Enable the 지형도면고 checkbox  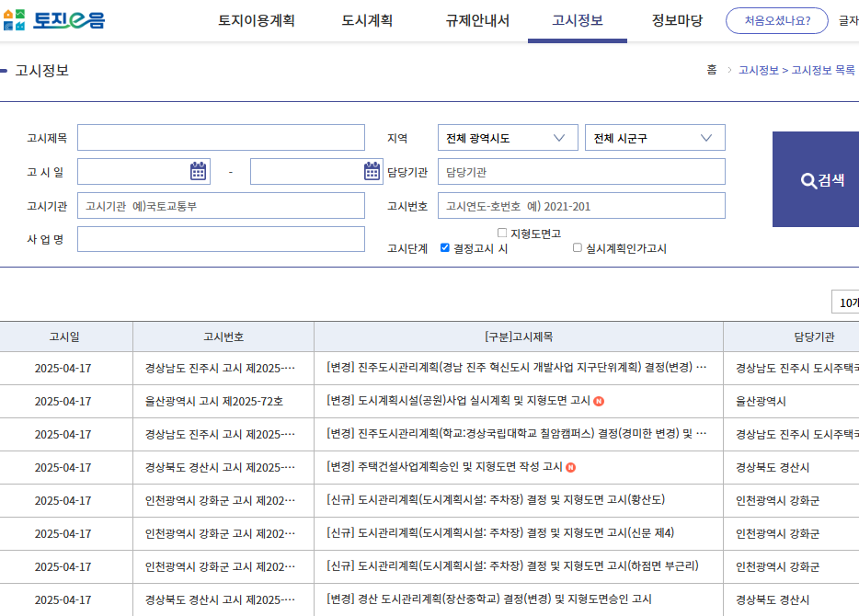coord(501,234)
